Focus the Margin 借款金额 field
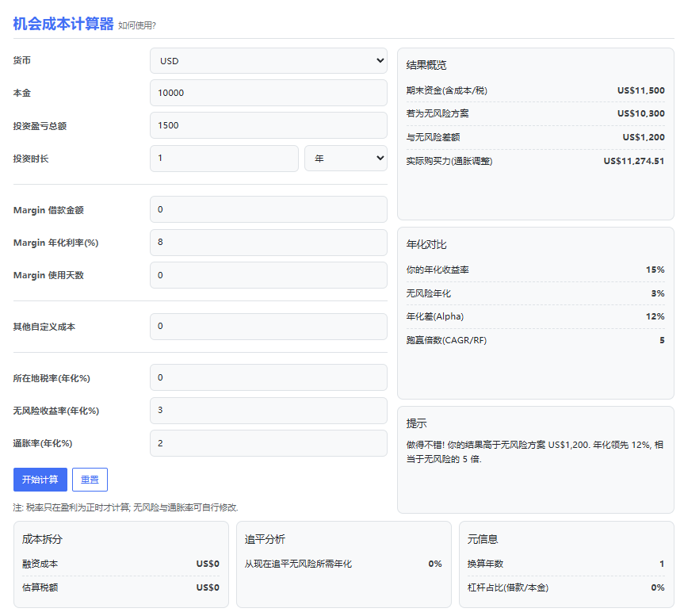 coord(268,210)
